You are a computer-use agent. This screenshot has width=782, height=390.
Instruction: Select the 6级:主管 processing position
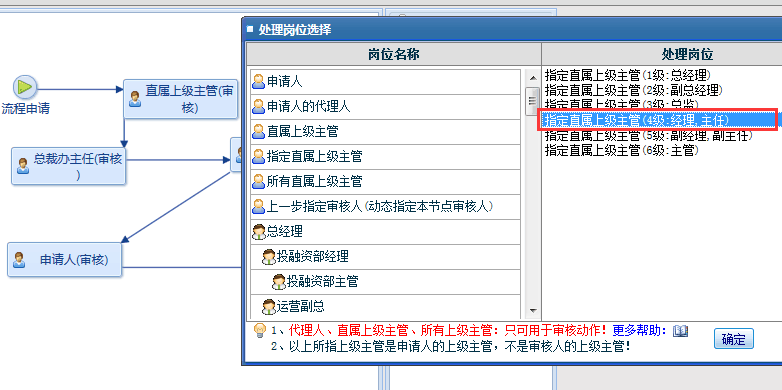pos(621,150)
